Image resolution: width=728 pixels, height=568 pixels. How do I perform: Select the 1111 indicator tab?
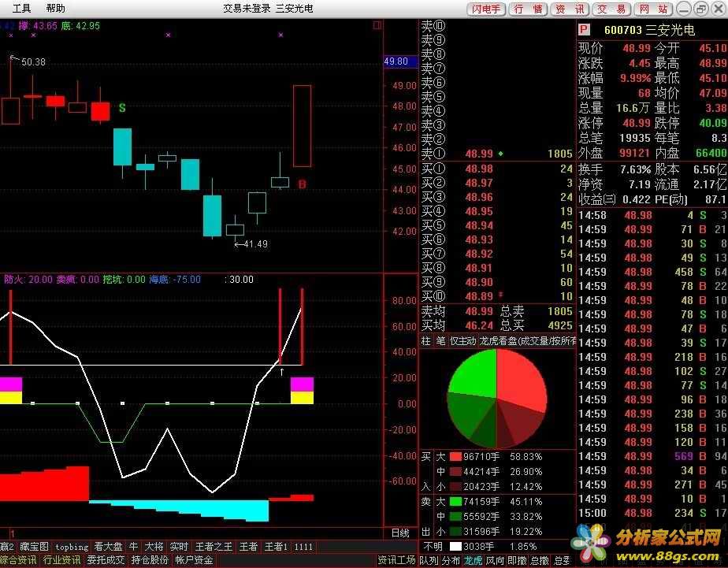pos(303,547)
